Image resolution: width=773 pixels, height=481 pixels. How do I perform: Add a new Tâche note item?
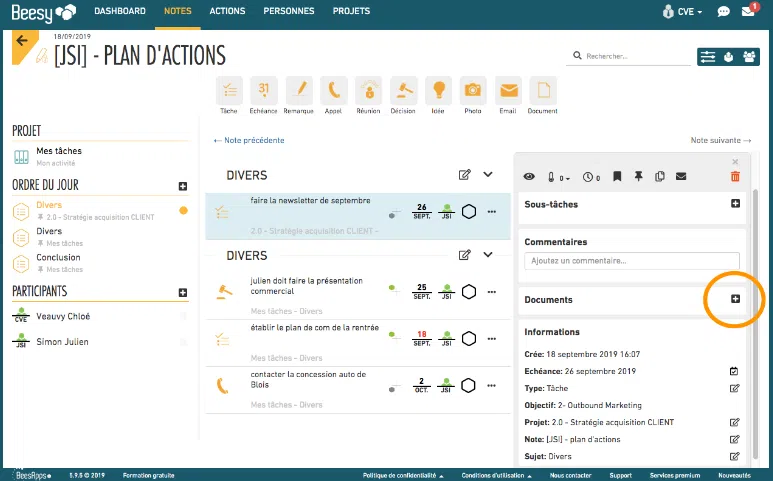(229, 95)
